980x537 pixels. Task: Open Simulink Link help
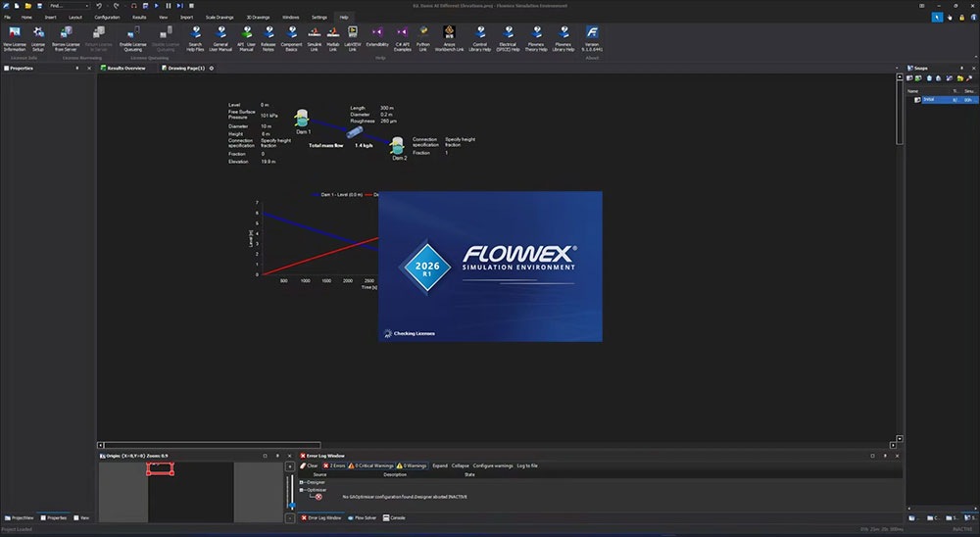315,39
